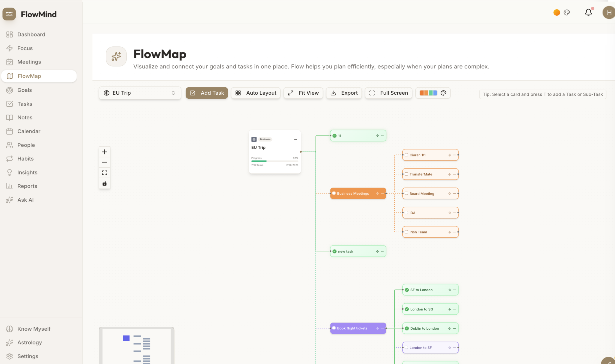The width and height of the screenshot is (615, 364).
Task: Open Calendar from the sidebar
Action: point(29,131)
